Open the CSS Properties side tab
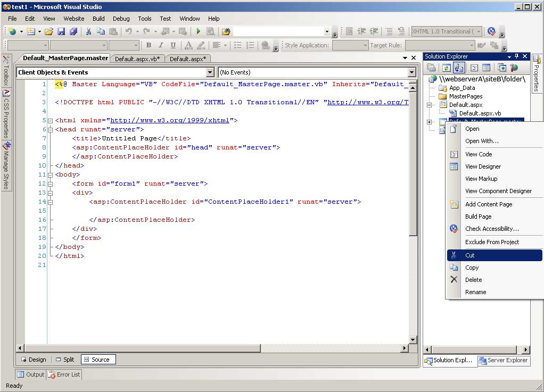Viewport: 544px width, 392px height. coord(6,114)
